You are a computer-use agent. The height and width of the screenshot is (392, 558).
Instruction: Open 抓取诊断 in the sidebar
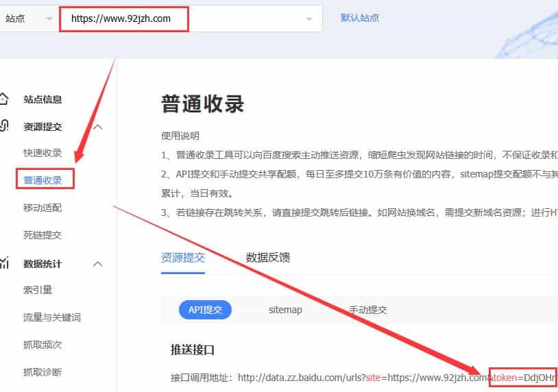point(43,372)
